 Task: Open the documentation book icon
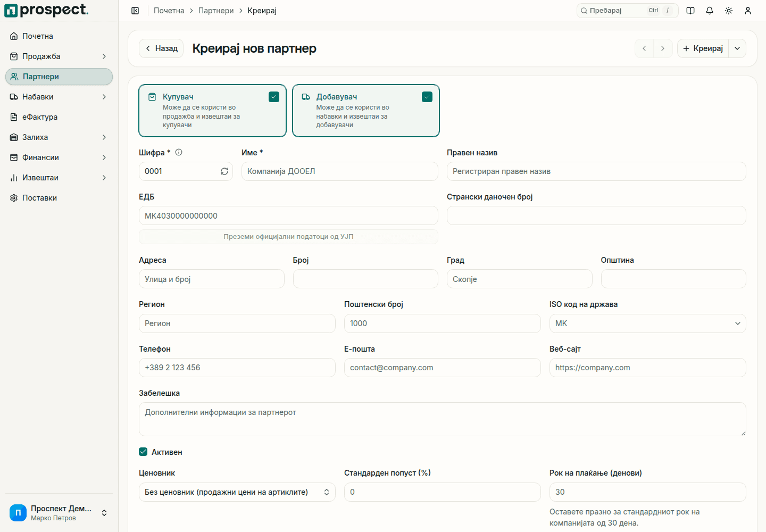tap(690, 11)
